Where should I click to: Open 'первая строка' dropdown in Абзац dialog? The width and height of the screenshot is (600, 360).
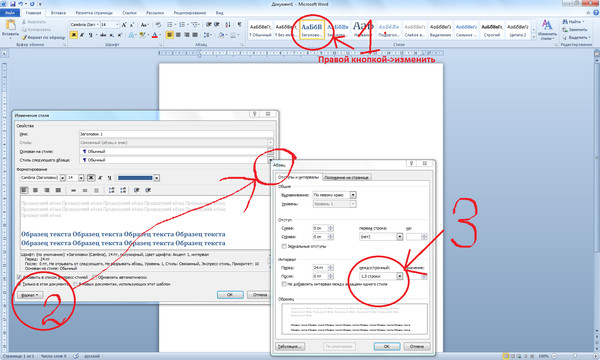tap(399, 237)
